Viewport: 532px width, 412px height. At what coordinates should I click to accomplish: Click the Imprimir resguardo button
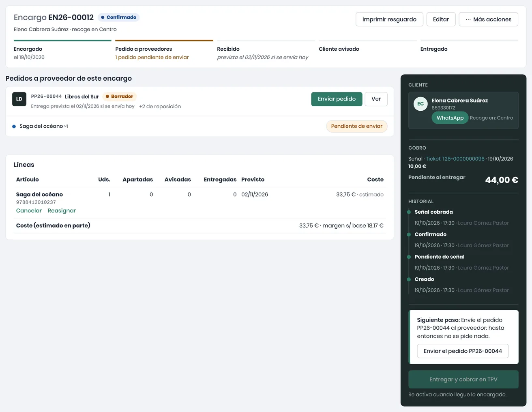389,19
